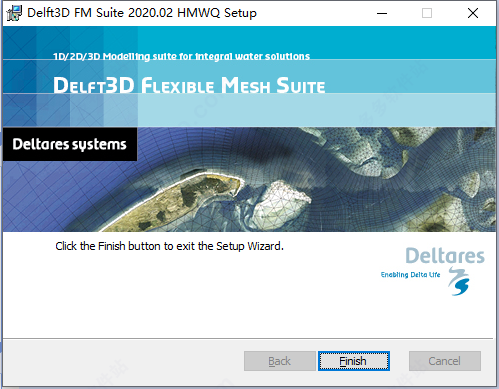This screenshot has height=389, width=499.
Task: Click the Deltares logo swoosh icon
Action: tap(459, 281)
